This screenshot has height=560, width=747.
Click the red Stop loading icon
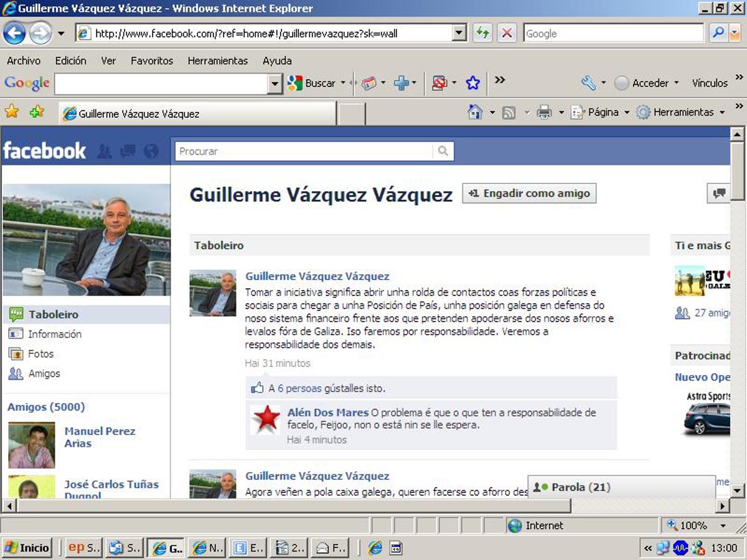(x=507, y=33)
